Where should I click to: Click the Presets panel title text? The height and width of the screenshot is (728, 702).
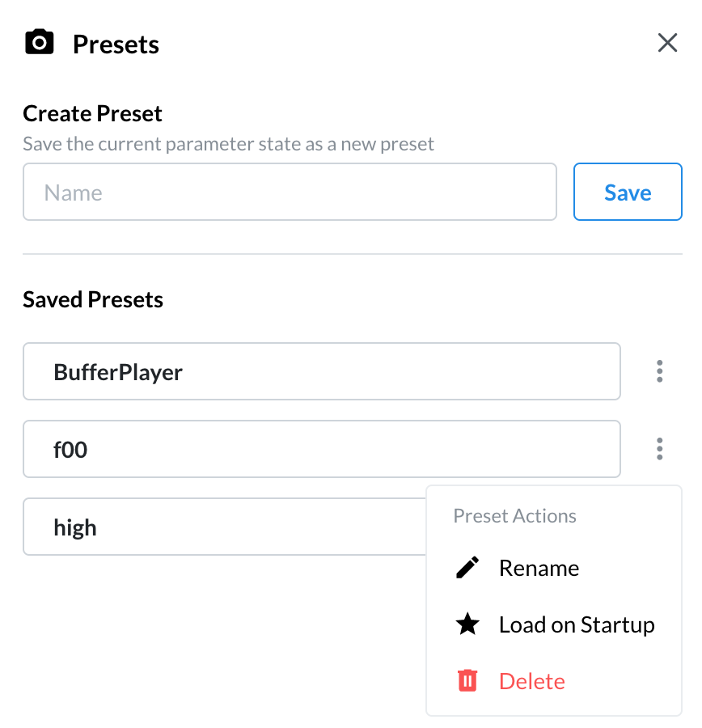click(x=116, y=44)
